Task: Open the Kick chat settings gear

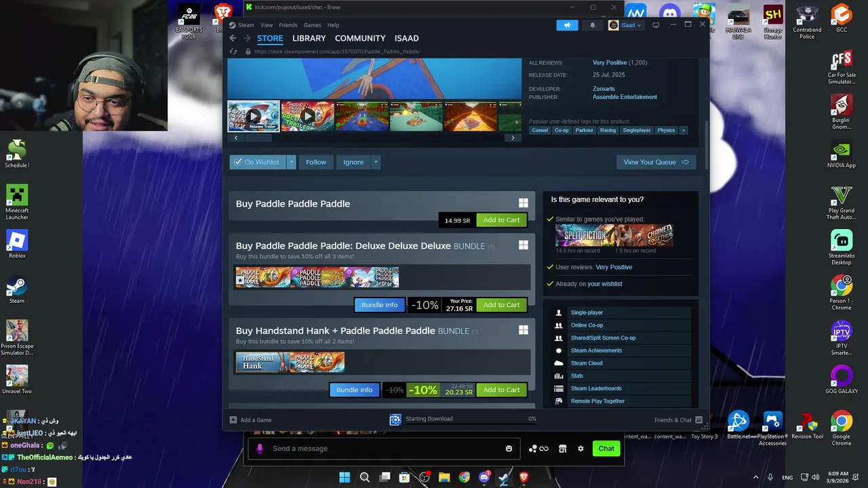Action: point(580,449)
